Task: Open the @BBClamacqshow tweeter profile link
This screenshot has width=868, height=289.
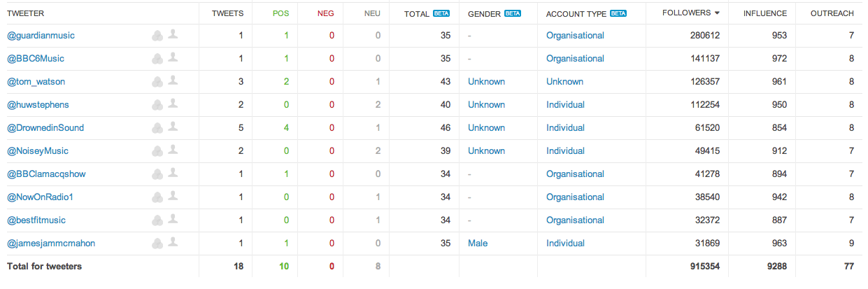Action: point(46,174)
